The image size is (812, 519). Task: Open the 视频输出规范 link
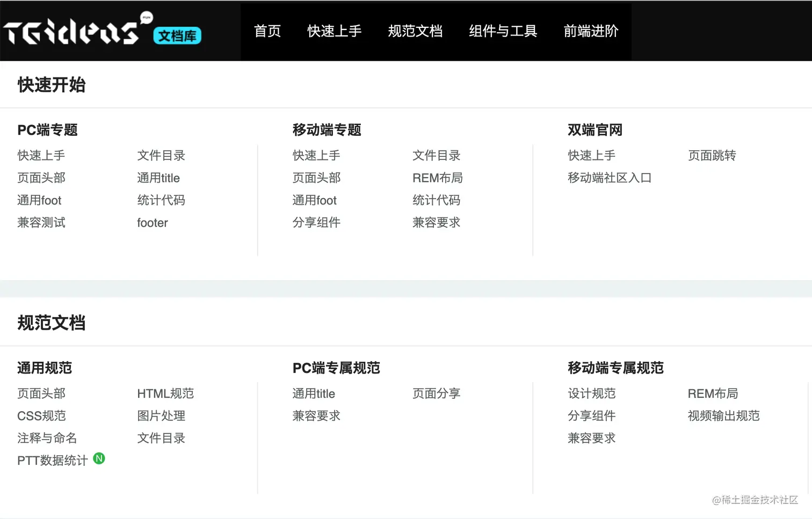point(724,416)
